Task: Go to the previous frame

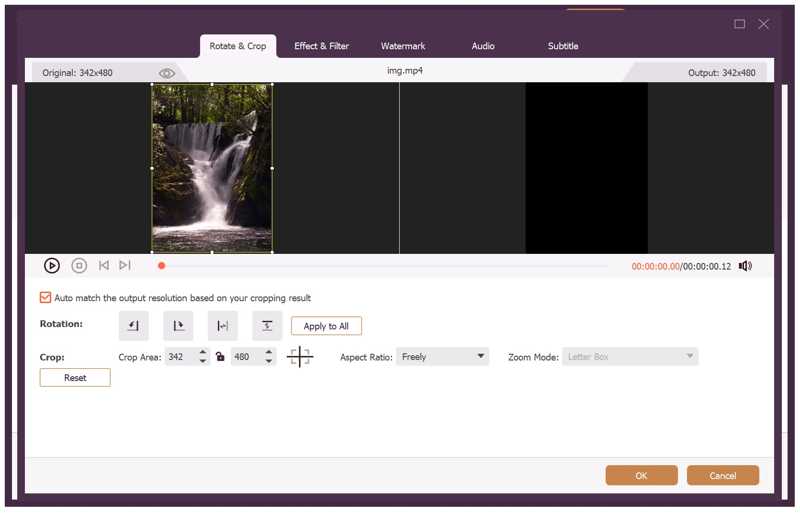Action: click(x=103, y=266)
